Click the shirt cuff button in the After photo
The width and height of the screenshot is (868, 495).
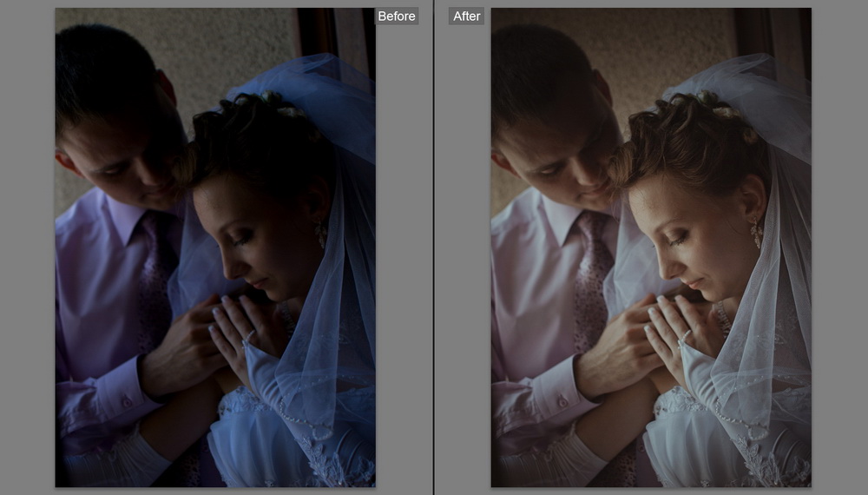coord(562,402)
